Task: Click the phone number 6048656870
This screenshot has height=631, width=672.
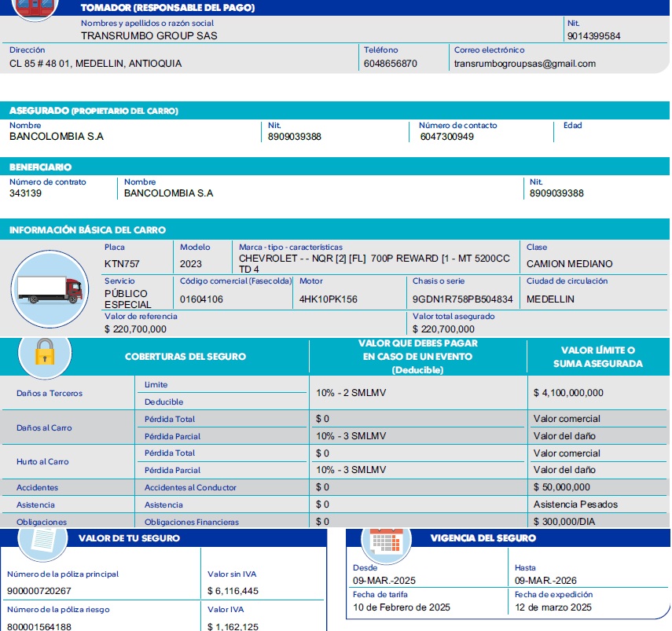Action: [391, 64]
